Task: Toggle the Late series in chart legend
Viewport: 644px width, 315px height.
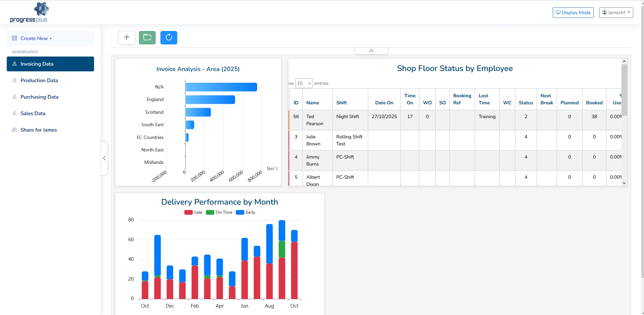Action: pos(193,212)
